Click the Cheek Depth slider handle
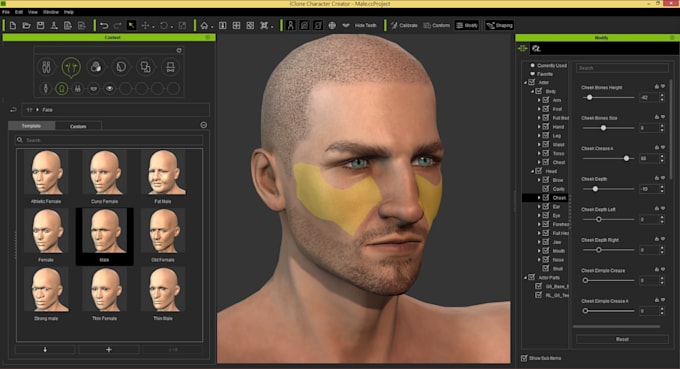 [x=595, y=189]
